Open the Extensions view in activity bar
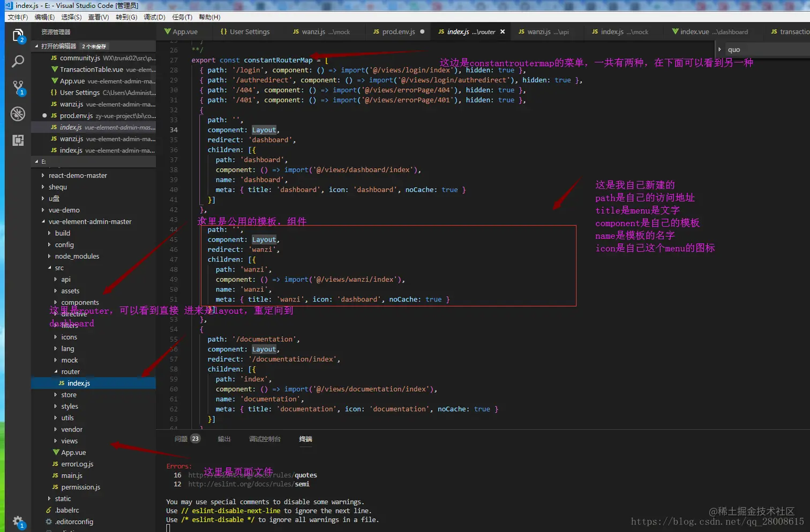The image size is (810, 532). click(18, 140)
